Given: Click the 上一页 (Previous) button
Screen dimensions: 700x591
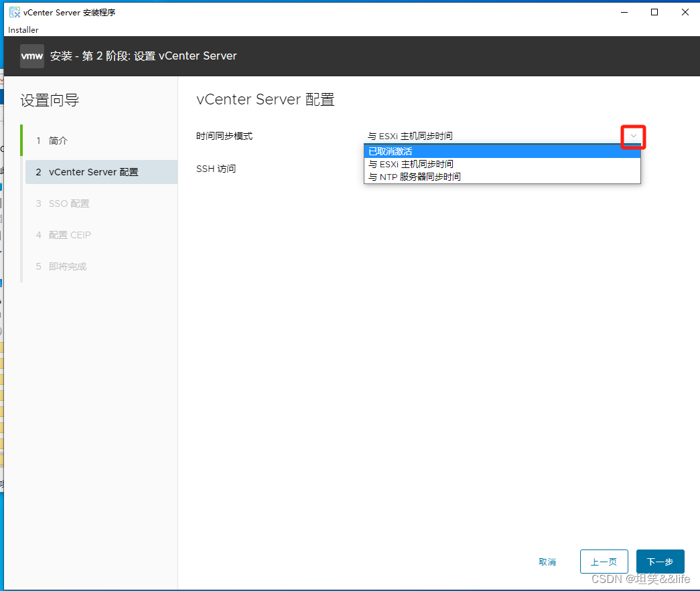Looking at the screenshot, I should coord(604,562).
